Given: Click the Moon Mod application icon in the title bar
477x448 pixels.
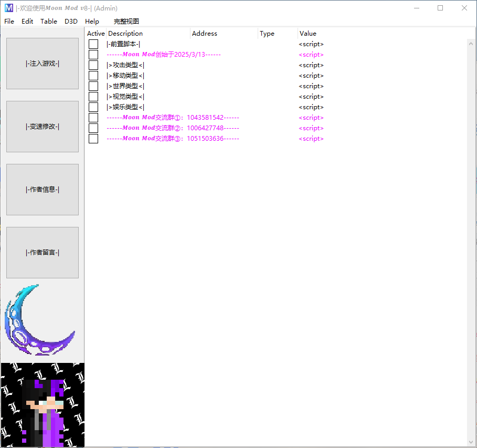Looking at the screenshot, I should click(9, 8).
